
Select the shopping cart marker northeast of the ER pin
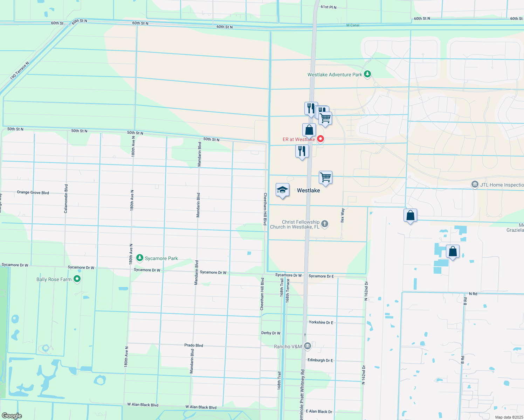point(325,119)
